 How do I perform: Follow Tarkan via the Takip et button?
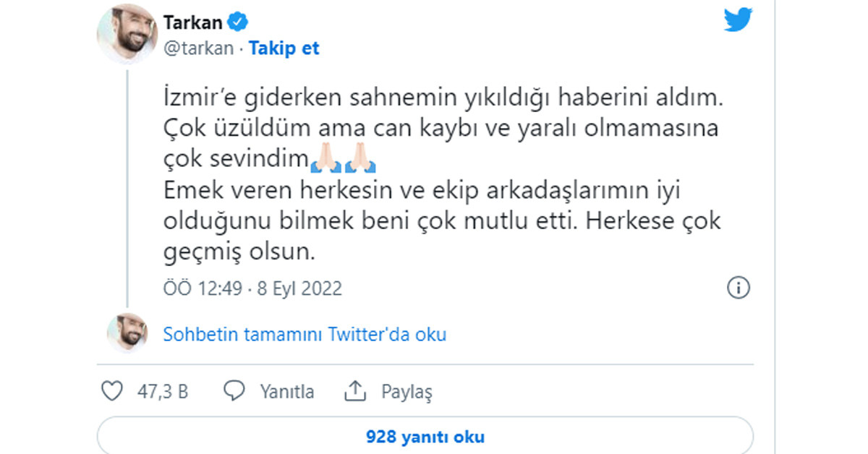point(284,48)
